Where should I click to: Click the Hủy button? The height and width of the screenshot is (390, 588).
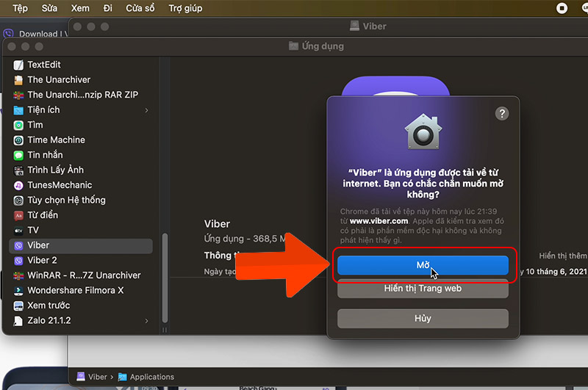423,319
